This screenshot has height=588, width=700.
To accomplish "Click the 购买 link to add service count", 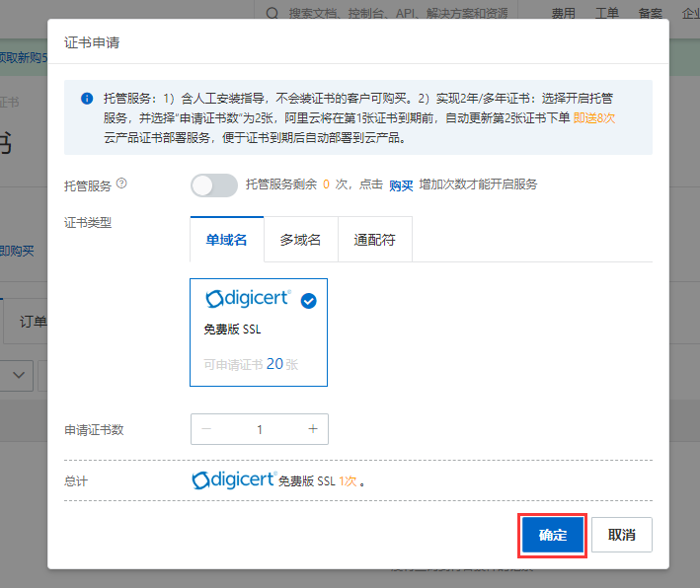I will tap(400, 185).
